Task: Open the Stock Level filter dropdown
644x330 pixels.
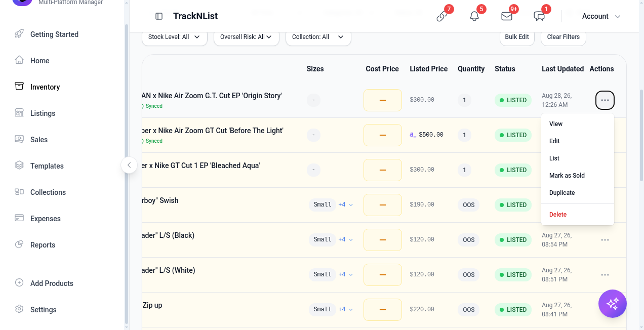Action: [174, 37]
